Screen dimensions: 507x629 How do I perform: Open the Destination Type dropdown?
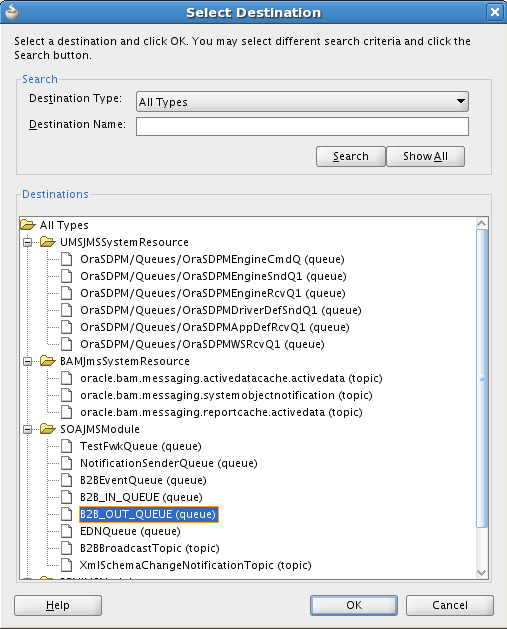pos(302,101)
